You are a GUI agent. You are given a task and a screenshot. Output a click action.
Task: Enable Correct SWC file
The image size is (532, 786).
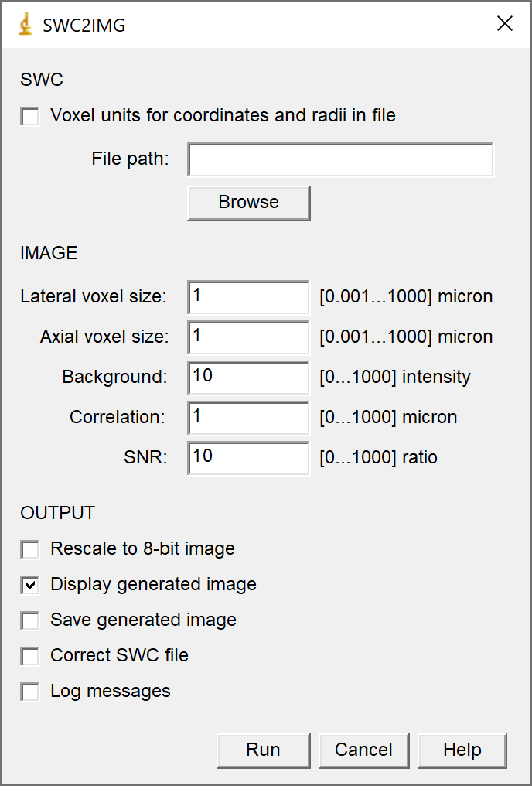tap(29, 656)
